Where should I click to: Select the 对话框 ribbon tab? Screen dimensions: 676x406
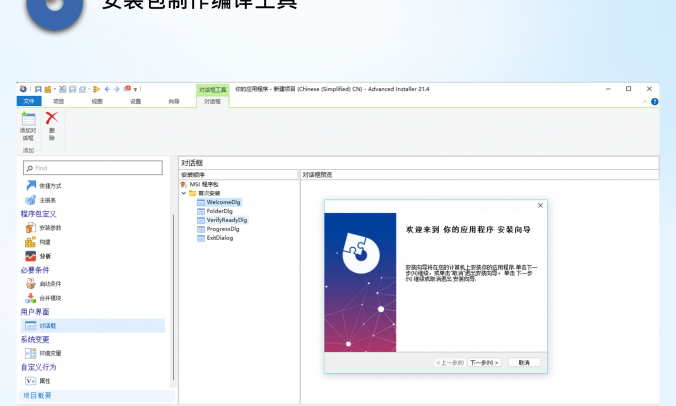212,102
